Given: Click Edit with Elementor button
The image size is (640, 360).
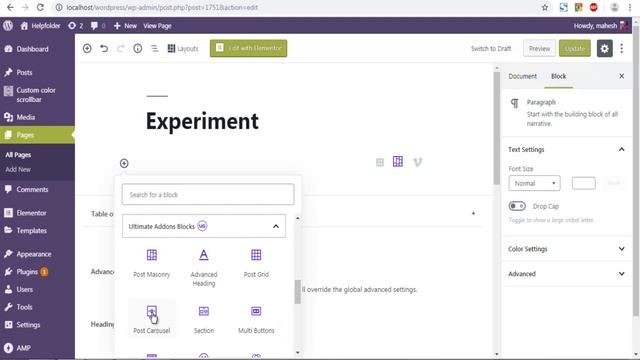Looking at the screenshot, I should tap(248, 48).
